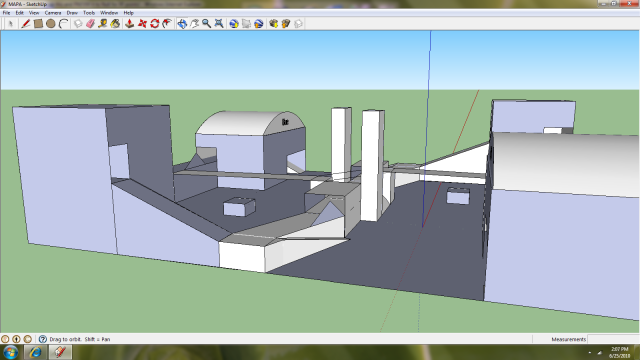The image size is (640, 360).
Task: Select the Pan hand tool
Action: click(194, 24)
